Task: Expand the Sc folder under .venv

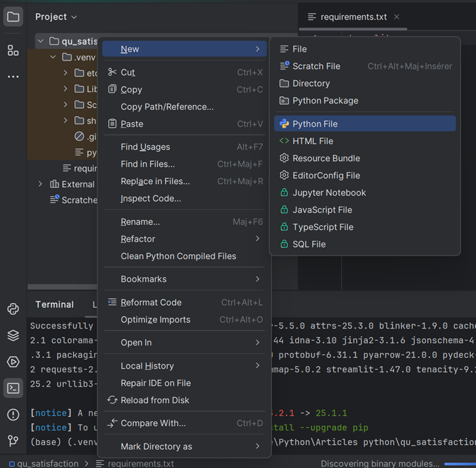Action: (65, 104)
